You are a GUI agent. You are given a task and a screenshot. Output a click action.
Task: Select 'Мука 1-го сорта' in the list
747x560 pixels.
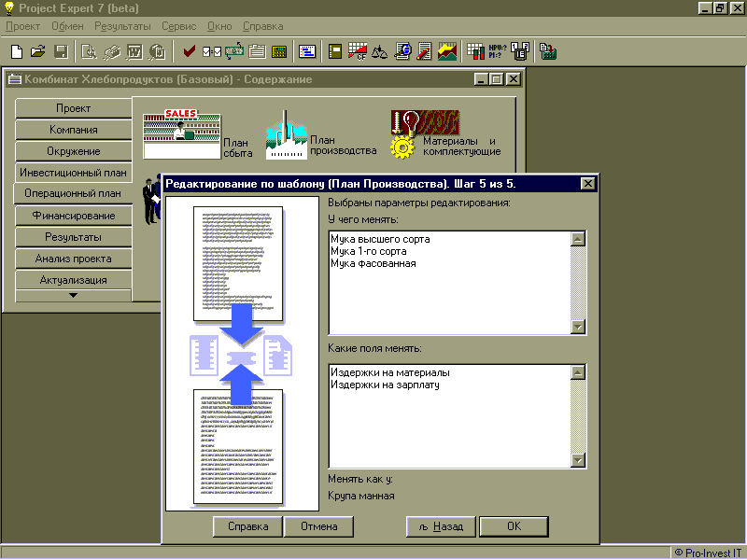point(369,251)
